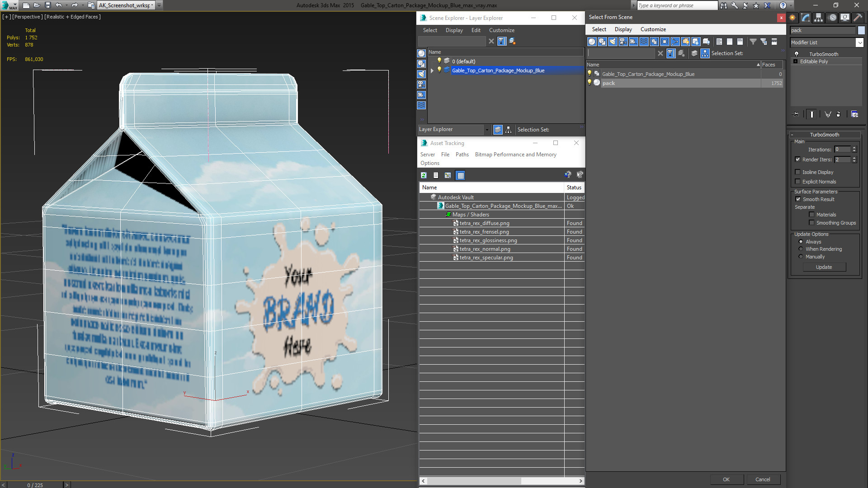Uncheck the Smooth Result checkbox

point(798,199)
